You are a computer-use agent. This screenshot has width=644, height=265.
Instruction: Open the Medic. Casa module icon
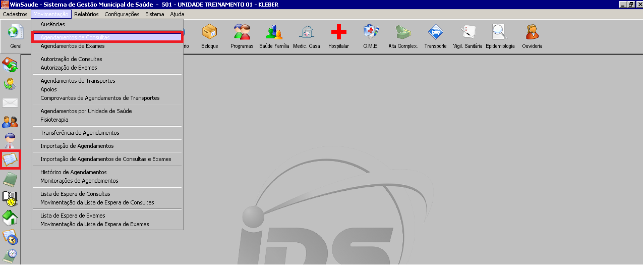tap(306, 32)
